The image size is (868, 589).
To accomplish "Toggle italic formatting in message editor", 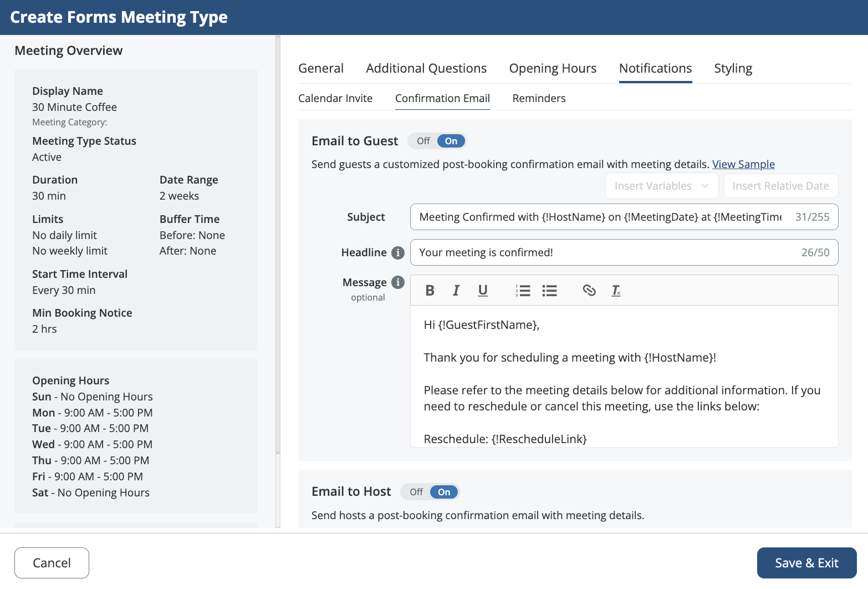I will [x=456, y=291].
